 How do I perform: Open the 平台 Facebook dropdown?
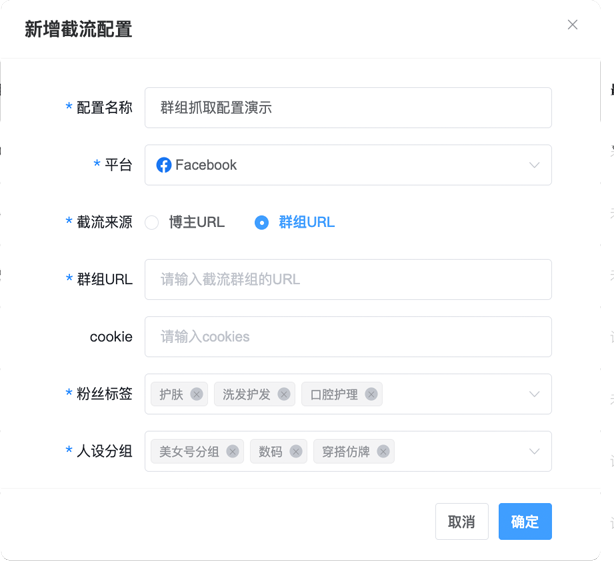coord(348,165)
